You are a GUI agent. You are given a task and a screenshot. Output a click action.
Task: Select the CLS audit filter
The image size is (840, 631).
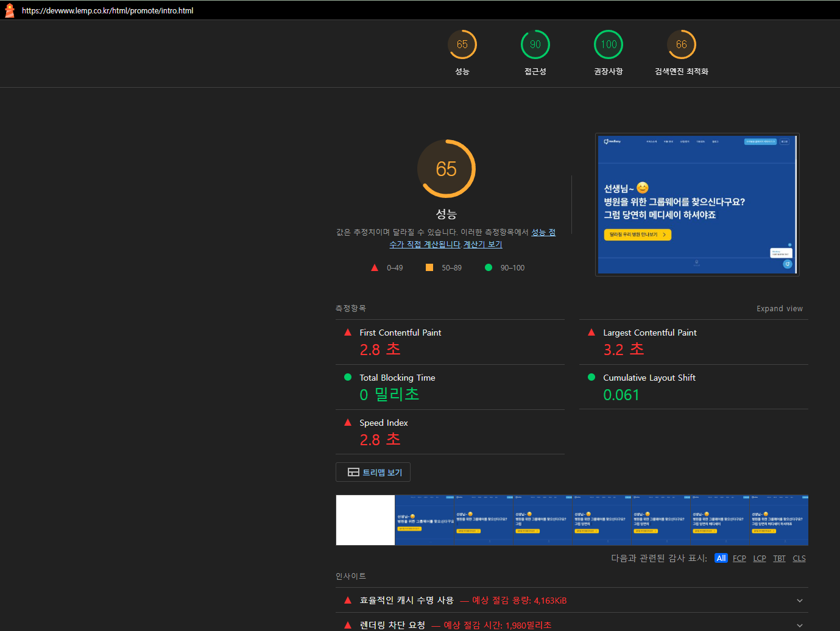[x=799, y=559]
